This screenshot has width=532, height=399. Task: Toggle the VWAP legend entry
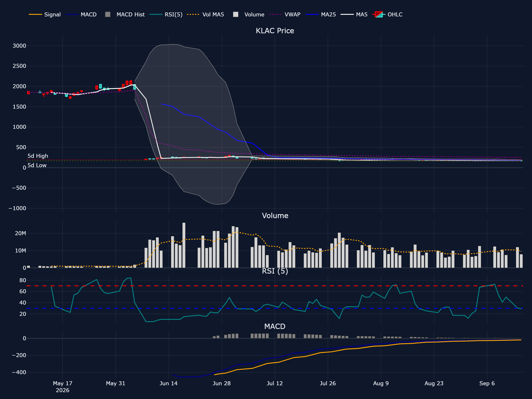pos(285,14)
